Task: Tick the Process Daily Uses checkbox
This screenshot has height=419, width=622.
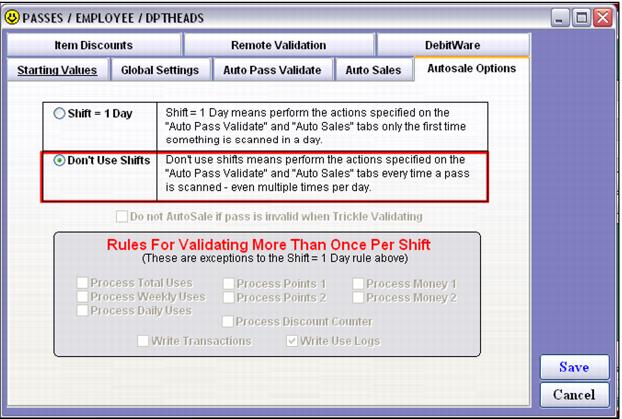Action: point(83,310)
